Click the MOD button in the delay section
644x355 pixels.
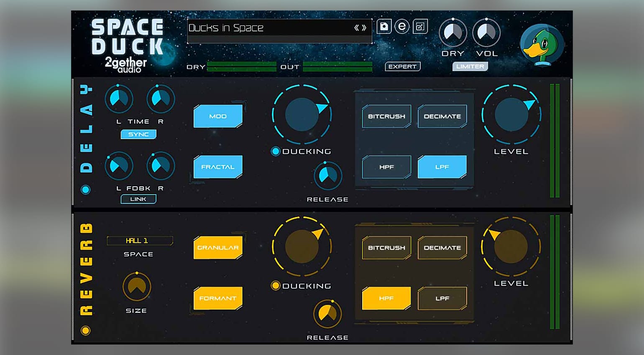(218, 116)
